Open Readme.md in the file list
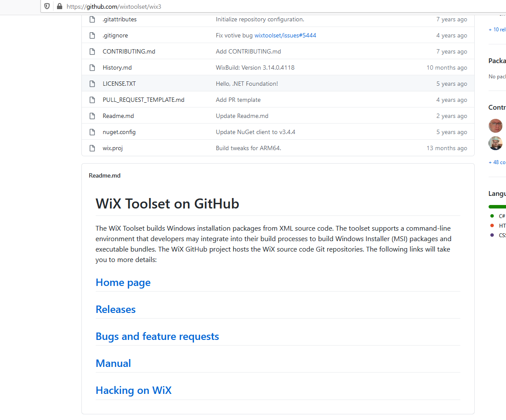The image size is (506, 420). tap(118, 116)
